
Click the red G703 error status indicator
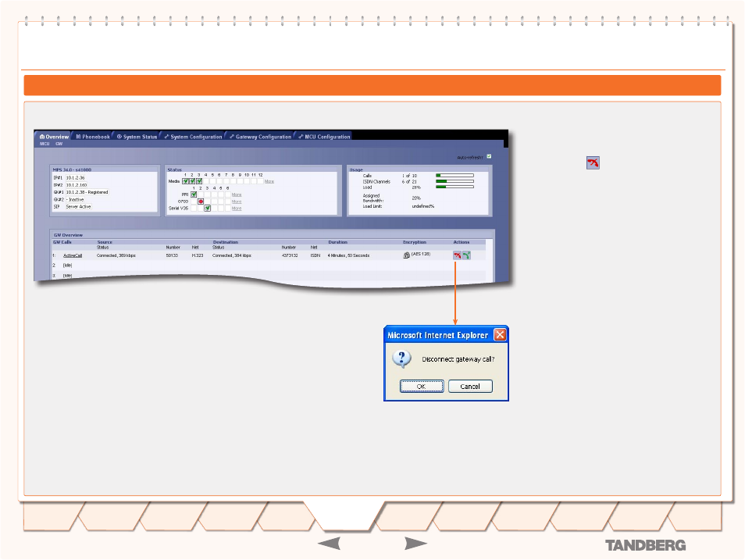click(201, 202)
